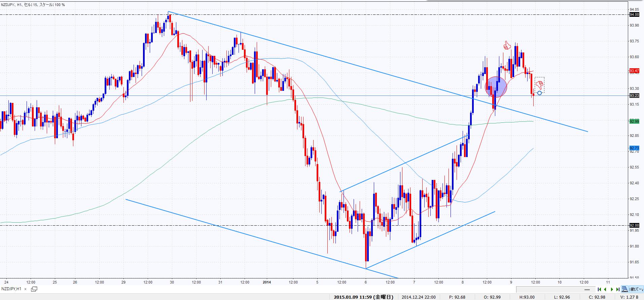Step the chart back one bar
The width and height of the screenshot is (644, 300).
click(605, 289)
